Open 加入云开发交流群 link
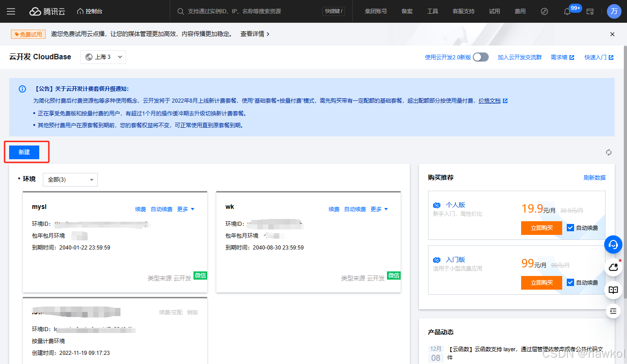This screenshot has height=364, width=627. pos(520,57)
